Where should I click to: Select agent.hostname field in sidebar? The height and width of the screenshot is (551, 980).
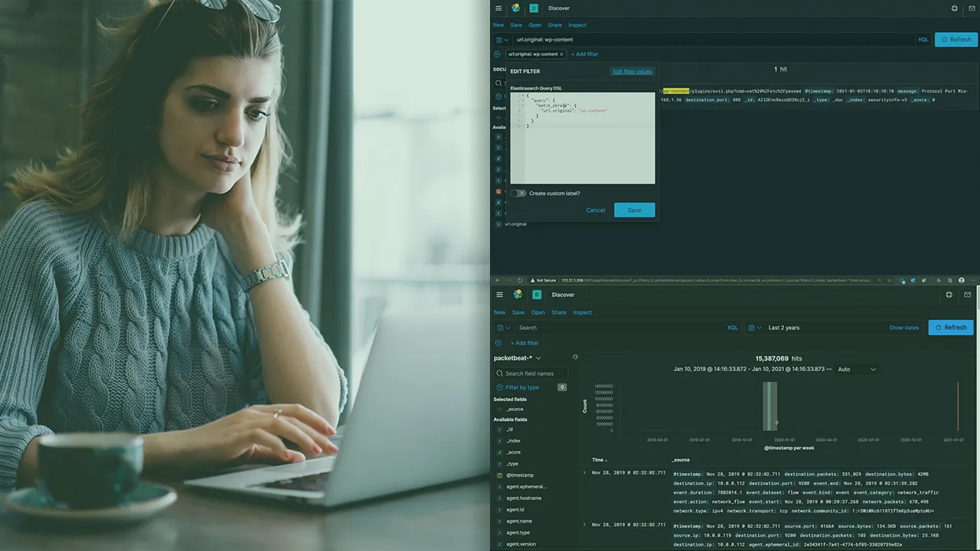point(524,498)
